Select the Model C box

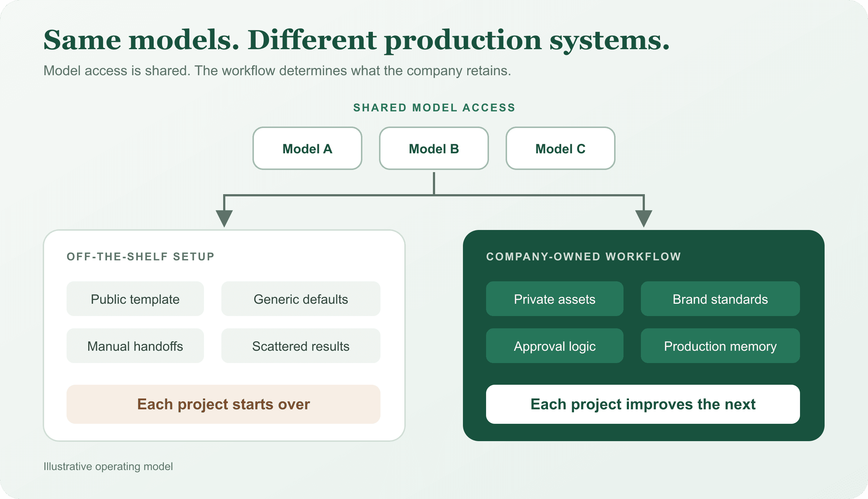pos(561,148)
